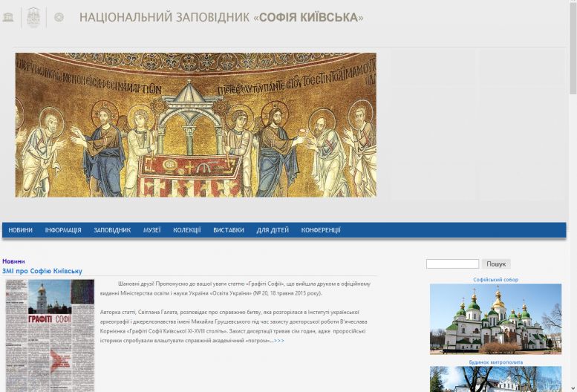Click the Sofia Kyivska cathedral logo icon
Screen dimensions: 577x392
pos(33,17)
